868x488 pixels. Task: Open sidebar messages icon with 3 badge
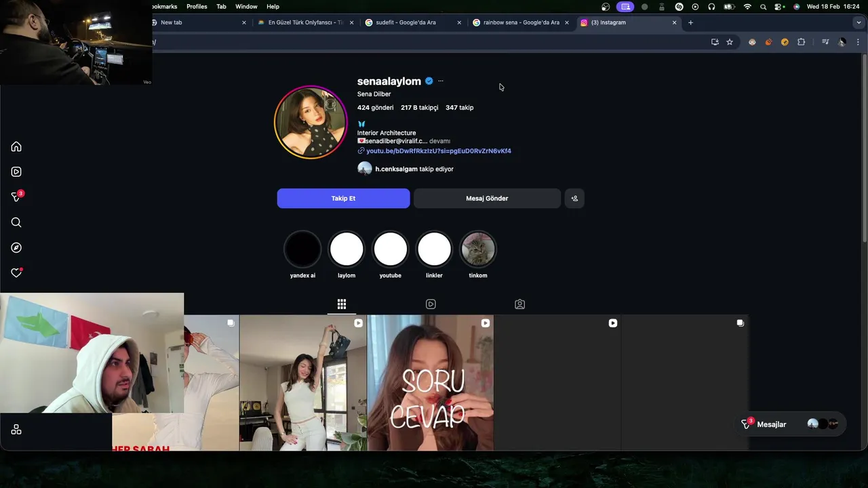coord(16,197)
